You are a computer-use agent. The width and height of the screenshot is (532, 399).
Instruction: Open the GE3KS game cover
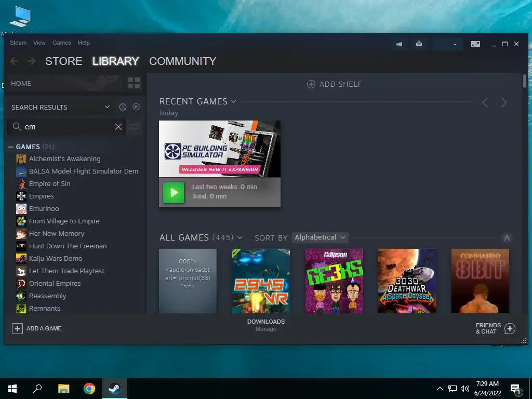tap(334, 281)
